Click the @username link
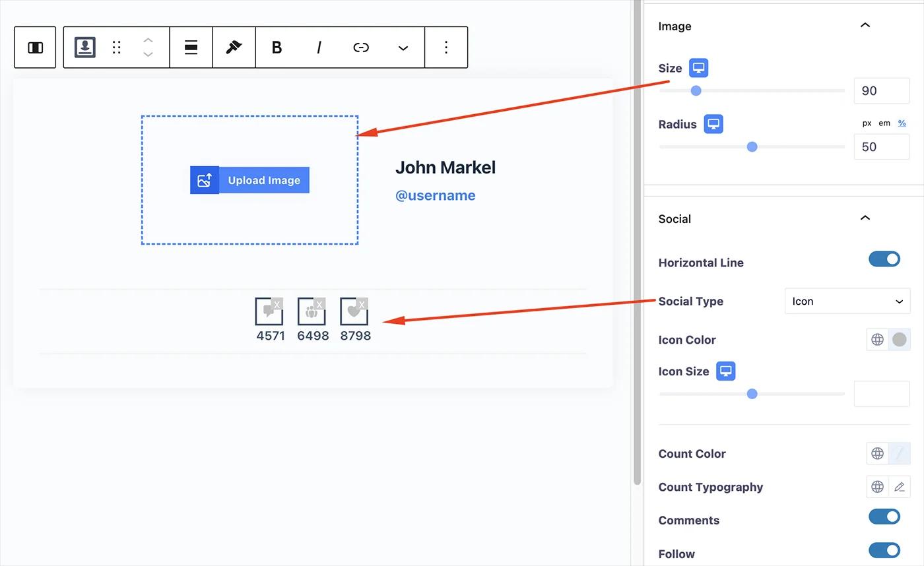The image size is (924, 566). click(436, 195)
